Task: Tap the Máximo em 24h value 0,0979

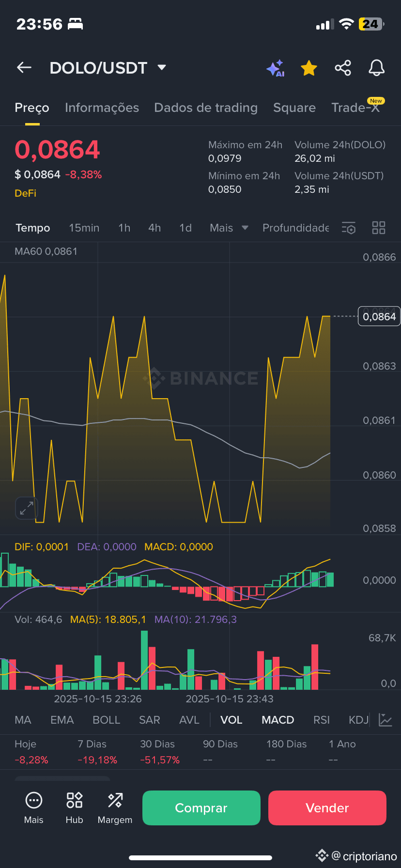Action: tap(225, 158)
